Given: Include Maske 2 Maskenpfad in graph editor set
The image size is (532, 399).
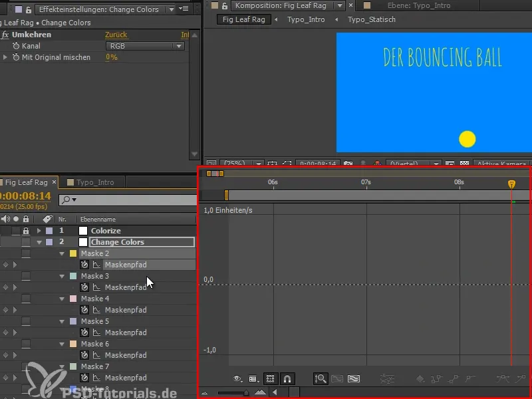Looking at the screenshot, I should (96, 265).
